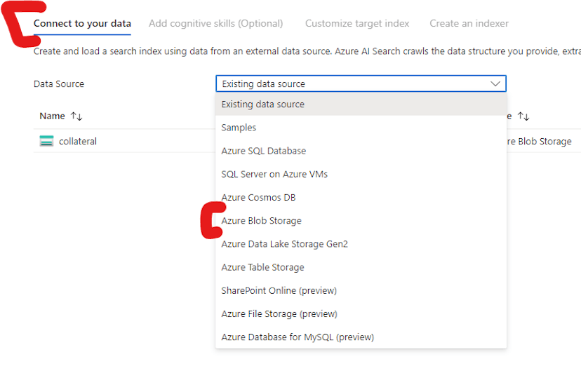Select Azure Table Storage option
The width and height of the screenshot is (581, 392).
coord(262,267)
